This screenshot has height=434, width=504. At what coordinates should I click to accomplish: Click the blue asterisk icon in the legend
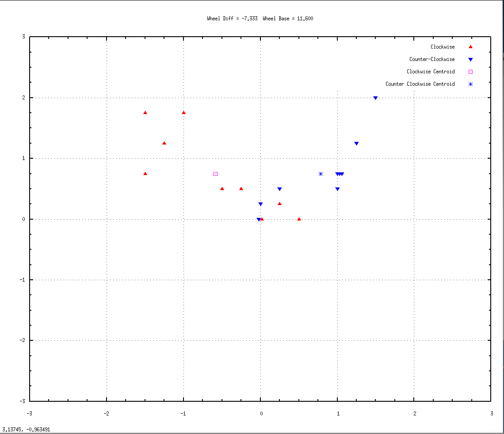[470, 84]
